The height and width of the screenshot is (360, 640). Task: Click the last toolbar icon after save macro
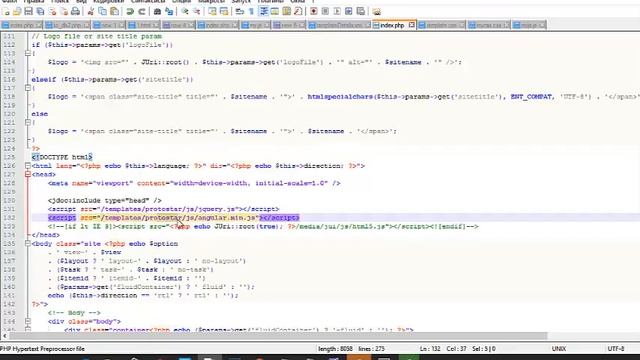coord(376,11)
